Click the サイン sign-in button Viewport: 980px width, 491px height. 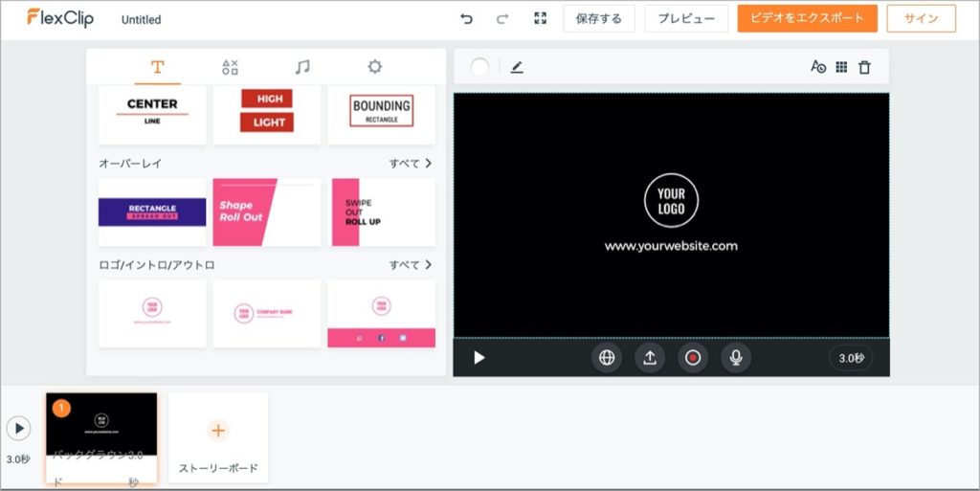click(x=922, y=19)
